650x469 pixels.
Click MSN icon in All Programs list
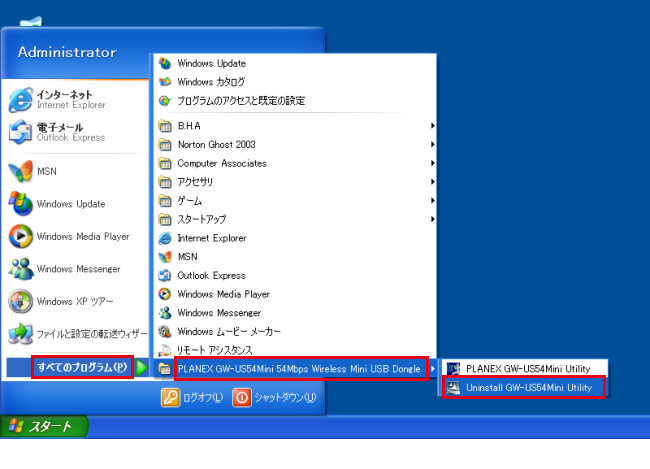pyautogui.click(x=165, y=257)
